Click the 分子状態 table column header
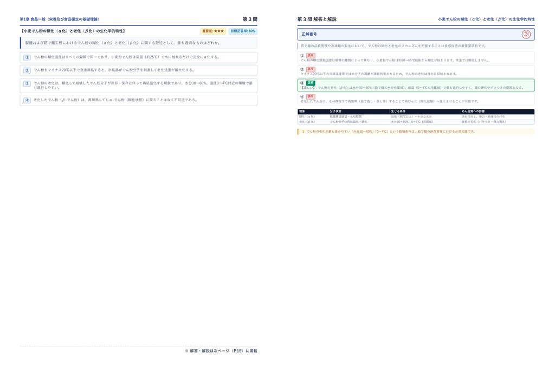555x392 pixels. 335,112
